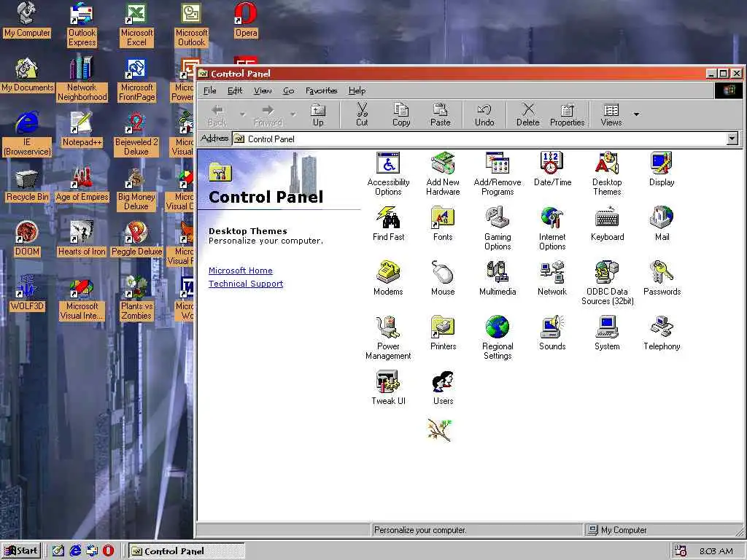Image resolution: width=747 pixels, height=560 pixels.
Task: Open Add/Remove Programs
Action: [x=498, y=174]
